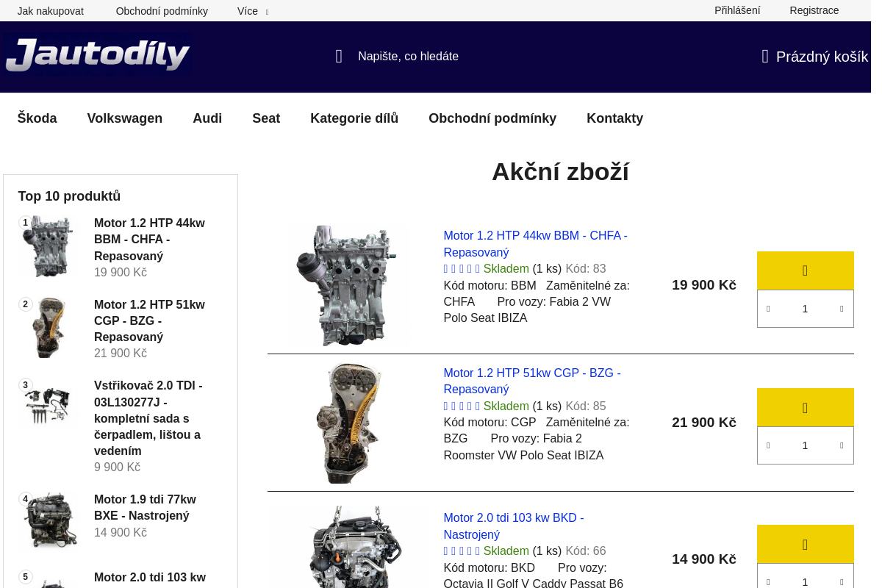
Task: Click sidebar price 9 900 Kč
Action: pyautogui.click(x=117, y=467)
